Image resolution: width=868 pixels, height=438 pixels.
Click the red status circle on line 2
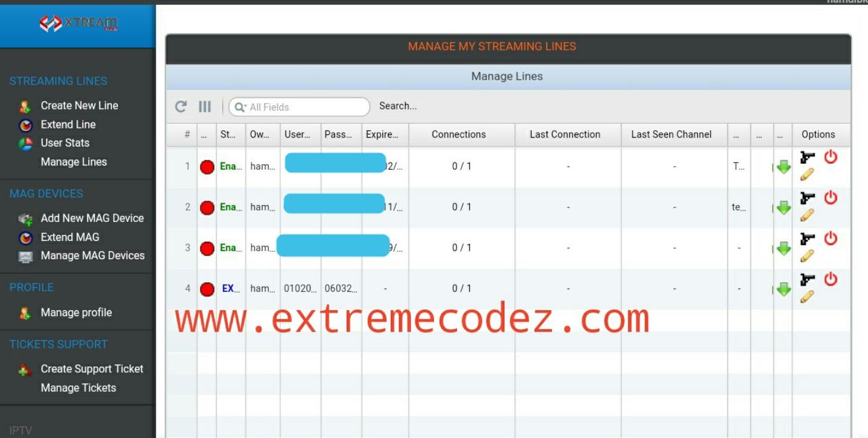207,207
